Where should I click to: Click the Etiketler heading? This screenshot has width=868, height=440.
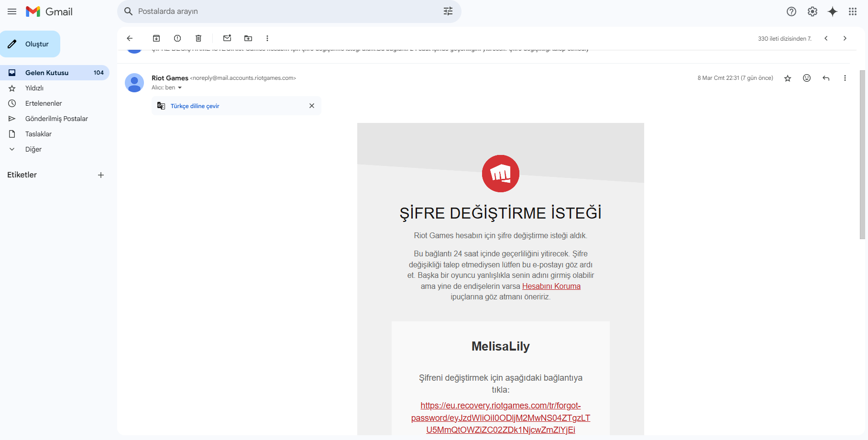coord(22,175)
